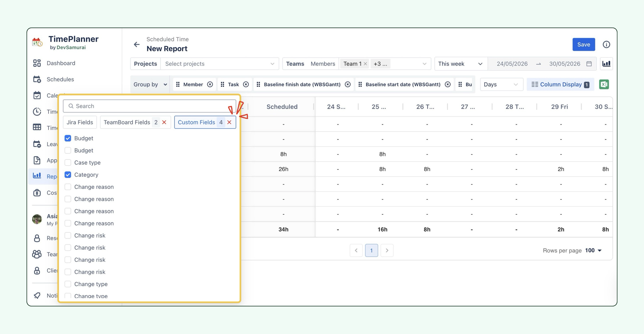Open the bar chart view icon
644x334 pixels.
[x=606, y=64]
